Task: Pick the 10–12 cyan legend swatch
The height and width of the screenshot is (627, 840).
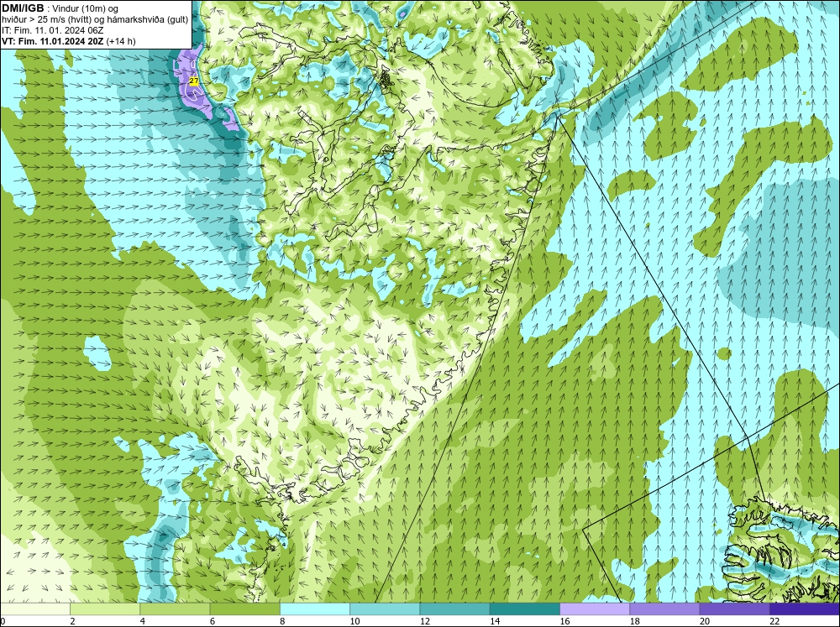Action: coord(385,609)
